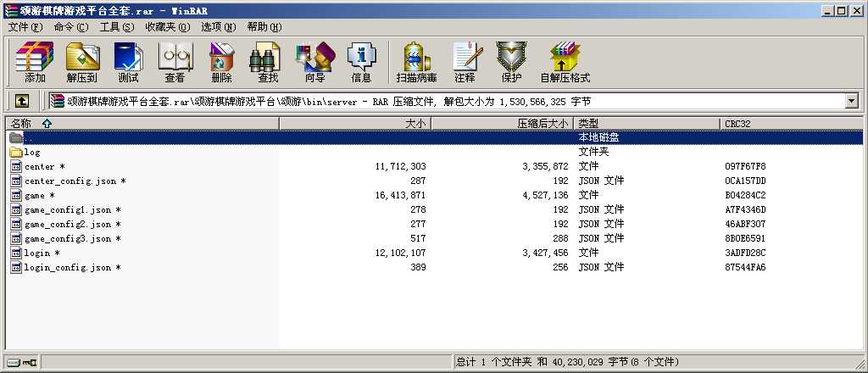Click the Add (添加) toolbar icon
This screenshot has height=373, width=868.
[35, 61]
